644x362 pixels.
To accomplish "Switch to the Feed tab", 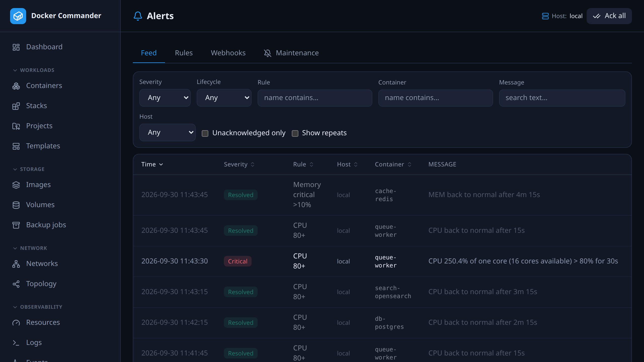I will click(149, 53).
